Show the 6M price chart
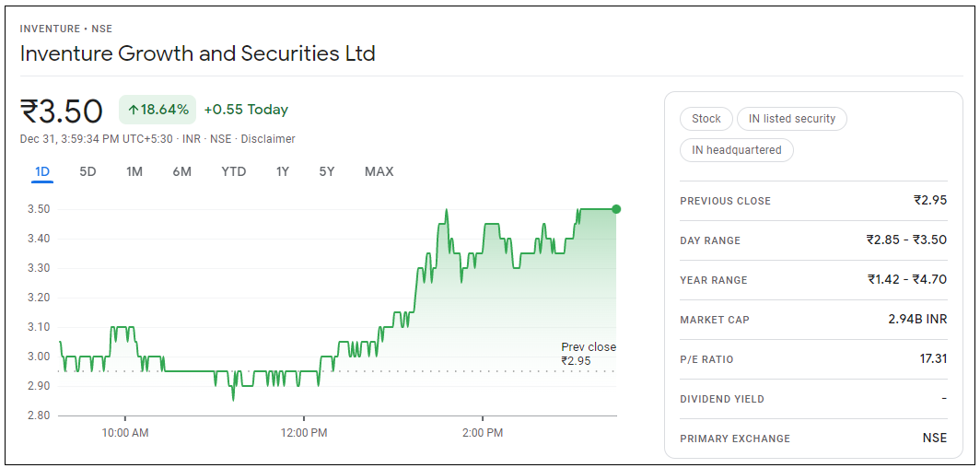980x468 pixels. click(181, 171)
